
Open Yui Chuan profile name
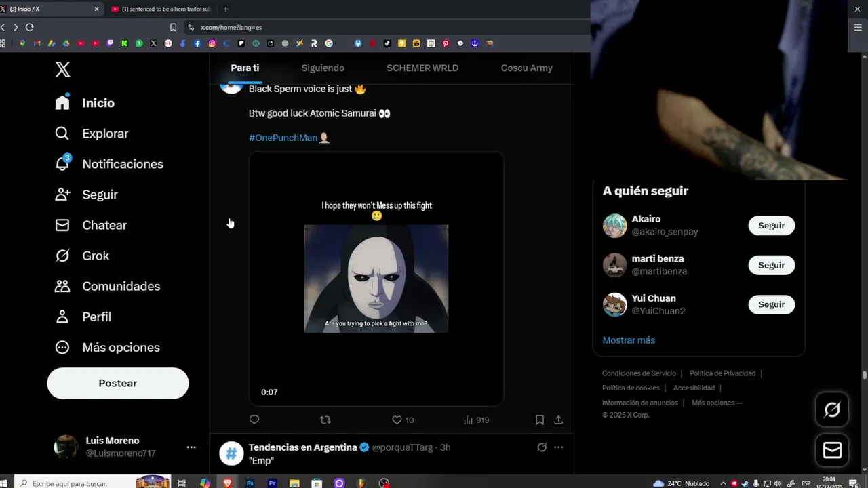654,298
